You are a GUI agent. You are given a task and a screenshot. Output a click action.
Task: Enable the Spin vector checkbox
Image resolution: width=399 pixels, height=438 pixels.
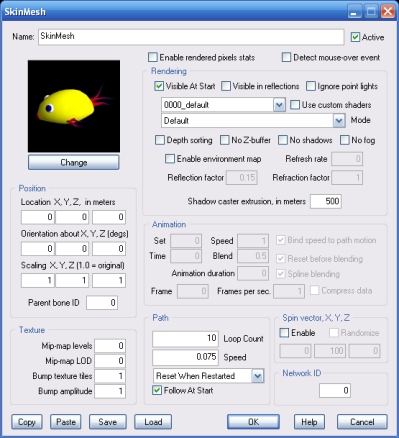click(284, 333)
